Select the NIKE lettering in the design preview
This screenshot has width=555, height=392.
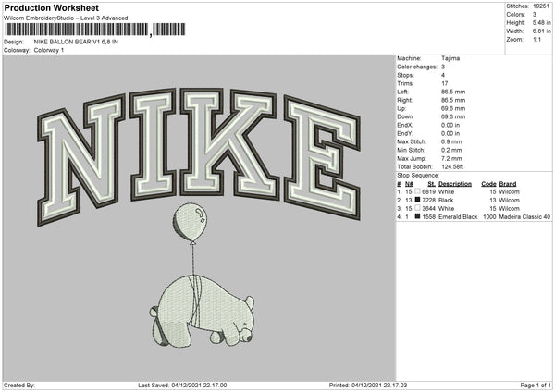[x=199, y=155]
